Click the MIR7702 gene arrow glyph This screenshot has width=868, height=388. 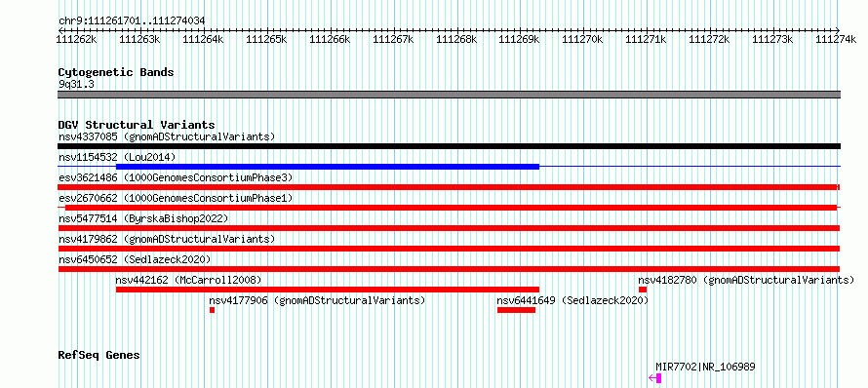click(x=654, y=378)
